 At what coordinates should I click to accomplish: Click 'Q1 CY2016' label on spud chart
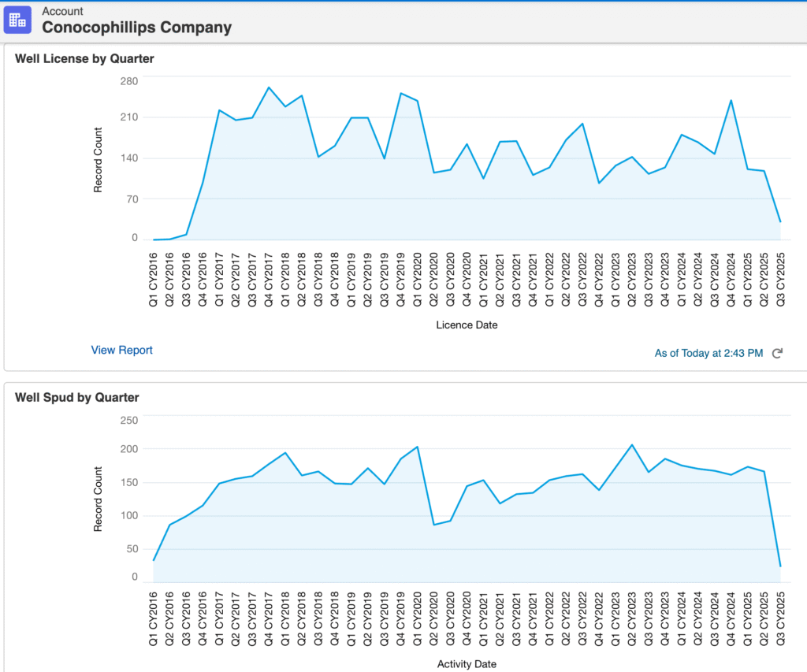[153, 619]
